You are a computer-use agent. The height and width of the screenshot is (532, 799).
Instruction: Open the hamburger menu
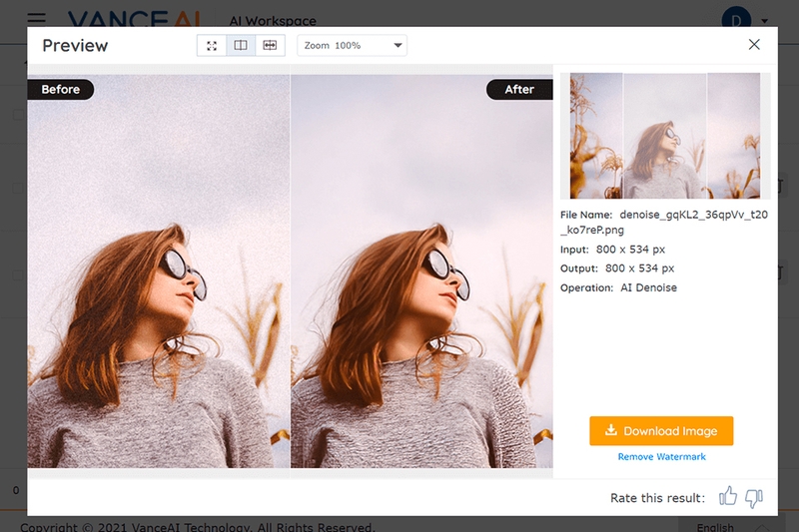[x=37, y=19]
